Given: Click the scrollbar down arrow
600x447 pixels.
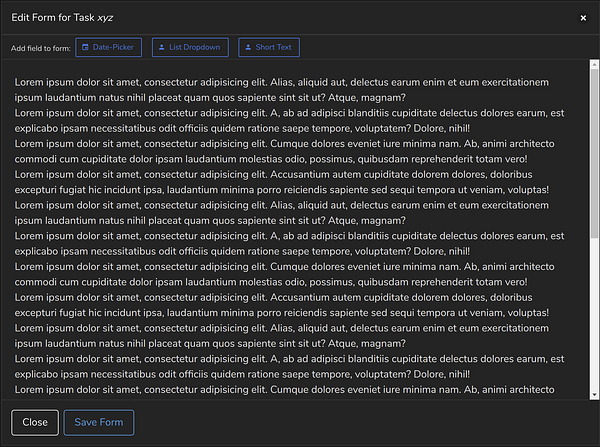Looking at the screenshot, I should point(594,395).
